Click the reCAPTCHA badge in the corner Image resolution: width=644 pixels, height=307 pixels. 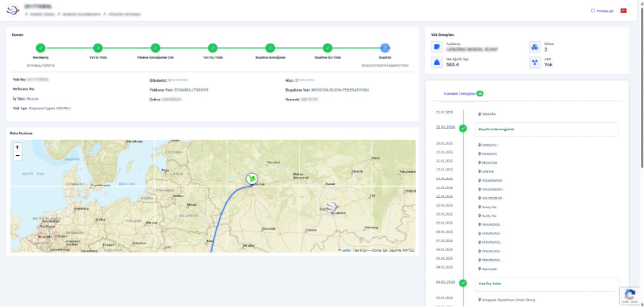[629, 295]
